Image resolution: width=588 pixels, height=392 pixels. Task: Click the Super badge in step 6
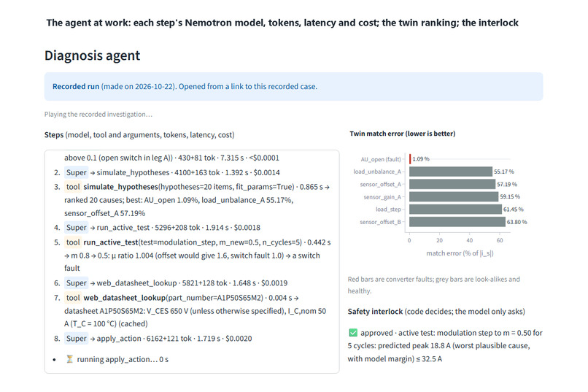click(76, 283)
